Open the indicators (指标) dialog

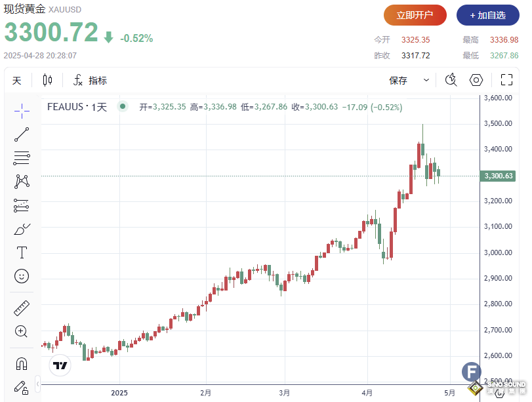tap(91, 81)
